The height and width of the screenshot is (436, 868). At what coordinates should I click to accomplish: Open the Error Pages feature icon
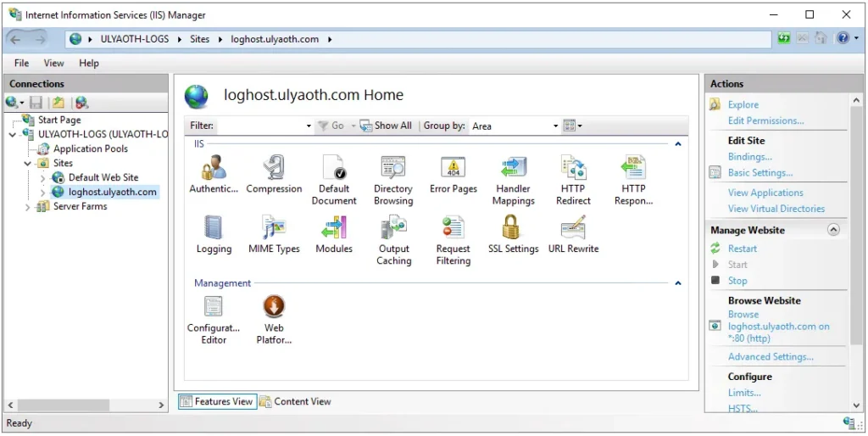click(453, 174)
